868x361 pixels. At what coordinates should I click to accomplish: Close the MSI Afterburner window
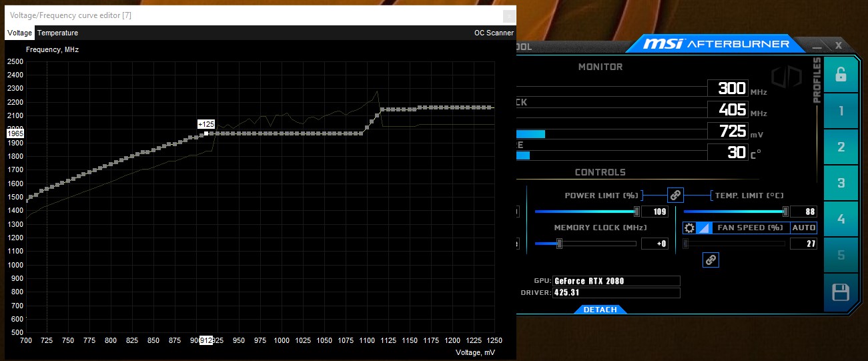(x=839, y=45)
